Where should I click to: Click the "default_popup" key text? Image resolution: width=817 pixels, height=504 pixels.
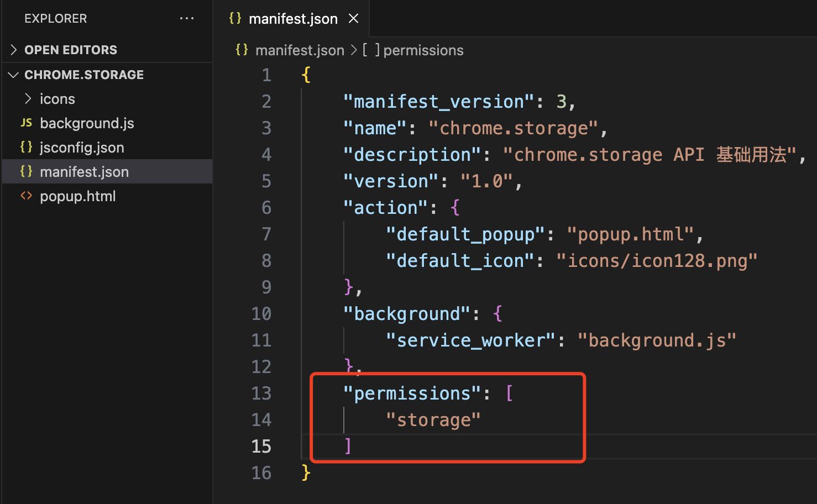click(x=465, y=234)
